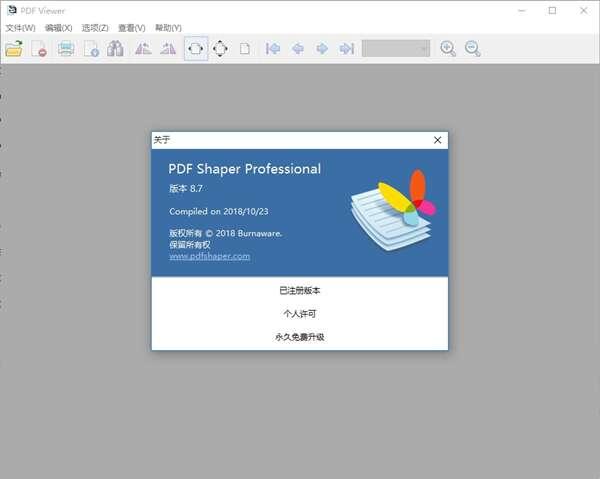Image resolution: width=600 pixels, height=479 pixels.
Task: Click the binoculars find icon
Action: [x=116, y=48]
